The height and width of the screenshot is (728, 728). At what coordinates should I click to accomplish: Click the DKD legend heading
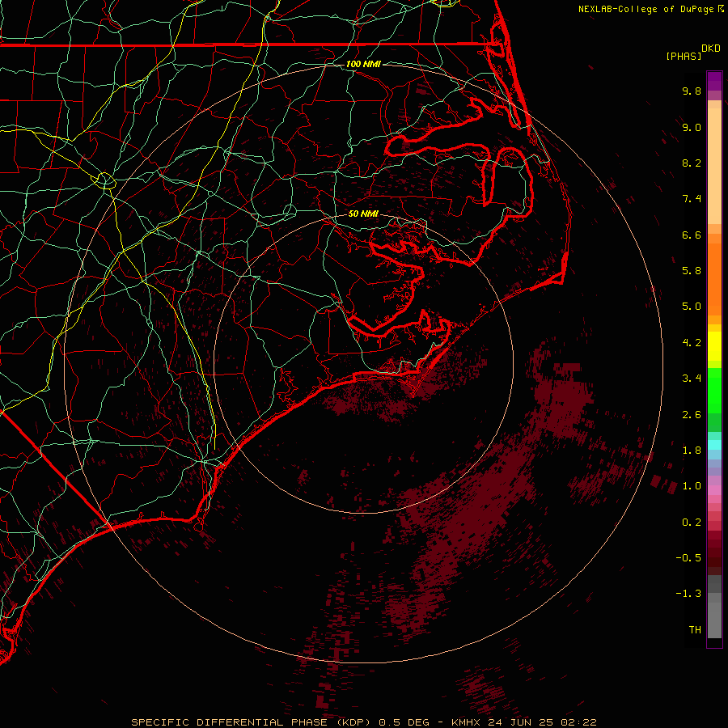711,49
